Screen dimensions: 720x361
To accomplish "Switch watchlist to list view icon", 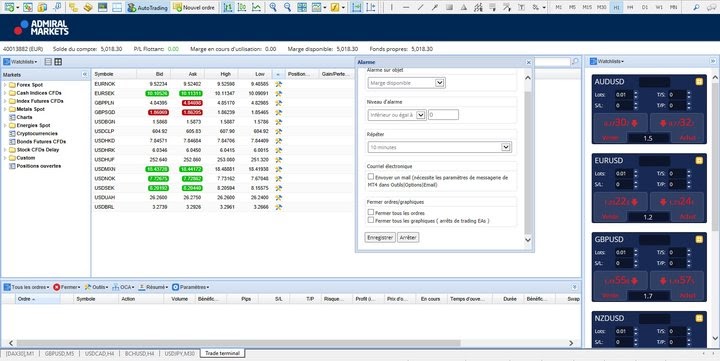I will pyautogui.click(x=48, y=62).
